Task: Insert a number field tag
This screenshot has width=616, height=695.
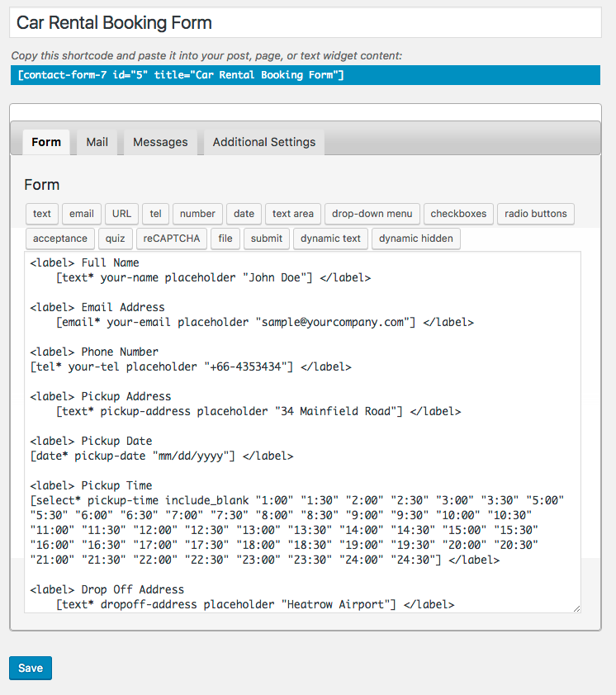Action: tap(197, 214)
